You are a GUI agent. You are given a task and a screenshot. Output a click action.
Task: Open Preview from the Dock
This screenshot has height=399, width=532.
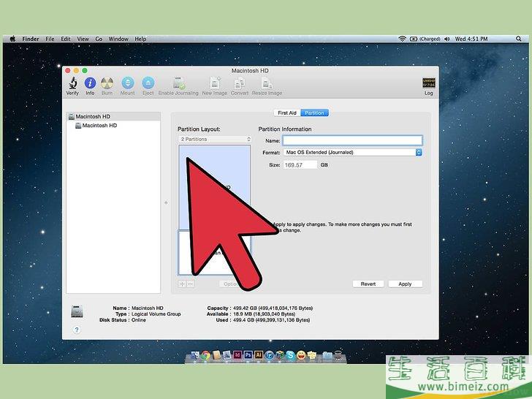pyautogui.click(x=227, y=355)
